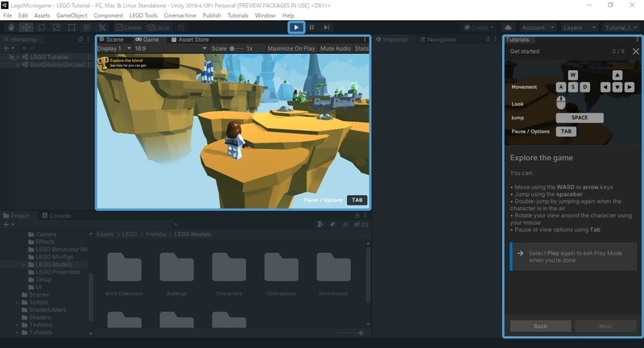644x348 pixels.
Task: Adjust the Project icon size slider
Action: tap(351, 333)
